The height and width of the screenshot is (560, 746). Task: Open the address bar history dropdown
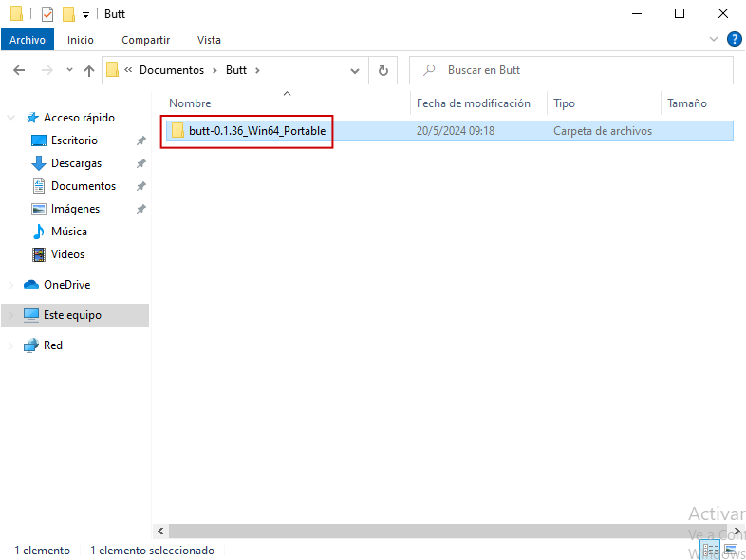[x=355, y=70]
